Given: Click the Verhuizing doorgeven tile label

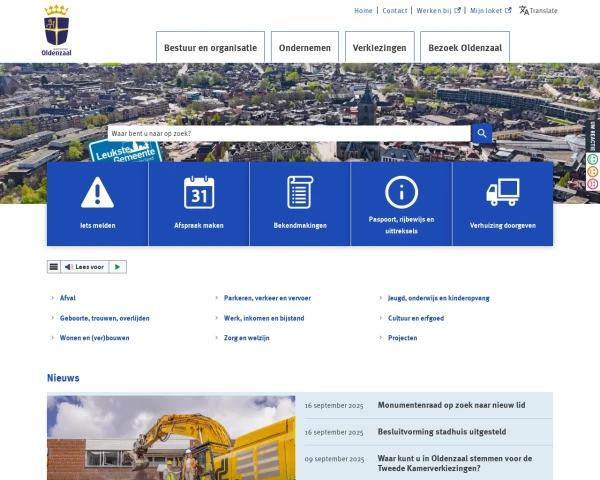Looking at the screenshot, I should pos(503,225).
